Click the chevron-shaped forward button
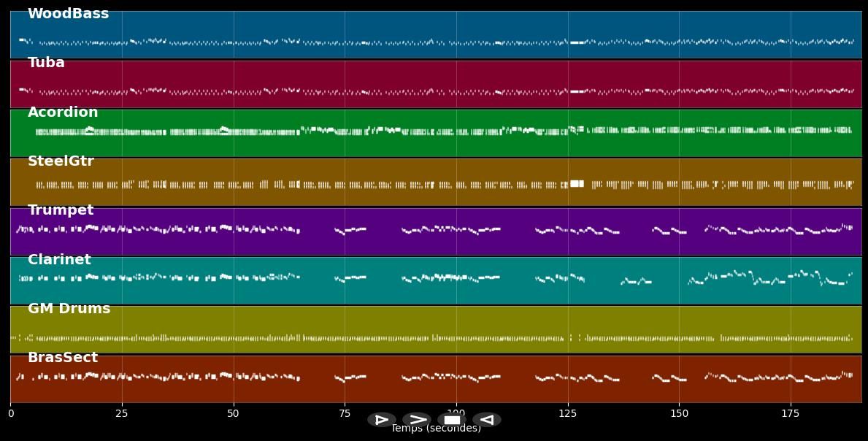 [x=417, y=420]
